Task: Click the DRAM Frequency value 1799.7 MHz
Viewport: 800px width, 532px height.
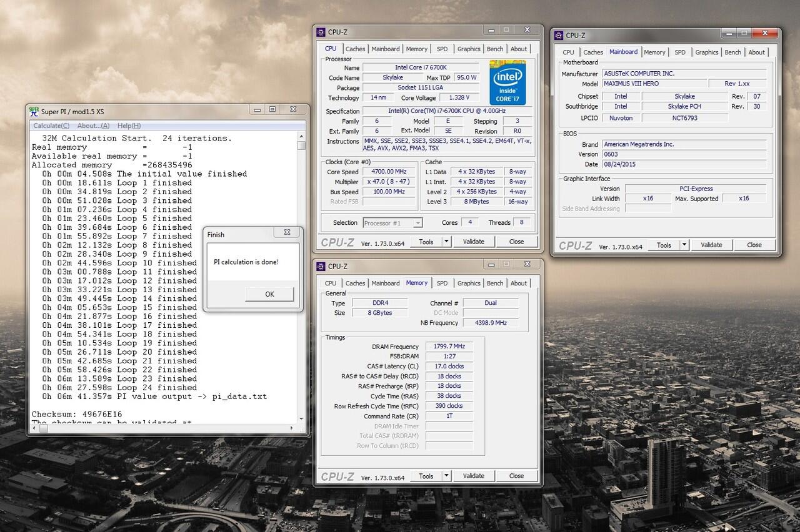Action: point(449,347)
